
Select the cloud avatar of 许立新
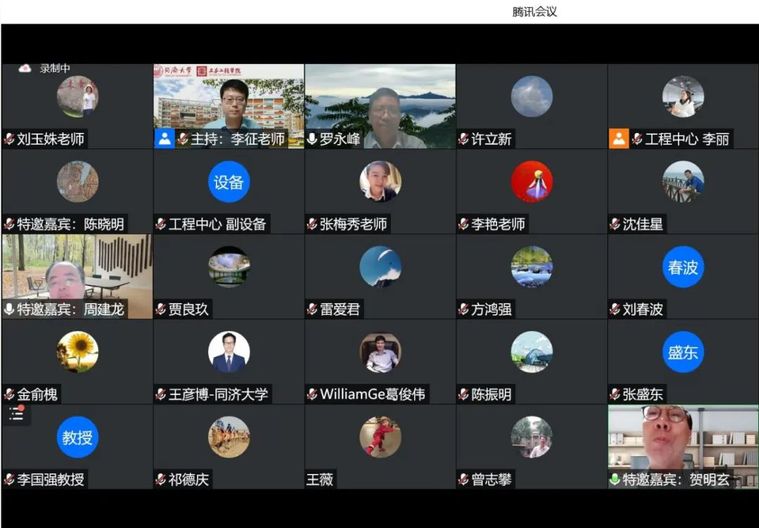[x=531, y=97]
